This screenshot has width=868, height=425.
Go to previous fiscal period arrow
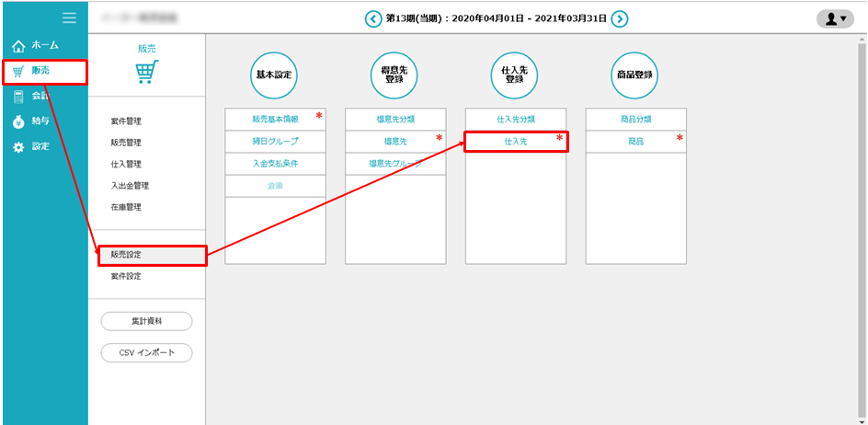point(372,18)
